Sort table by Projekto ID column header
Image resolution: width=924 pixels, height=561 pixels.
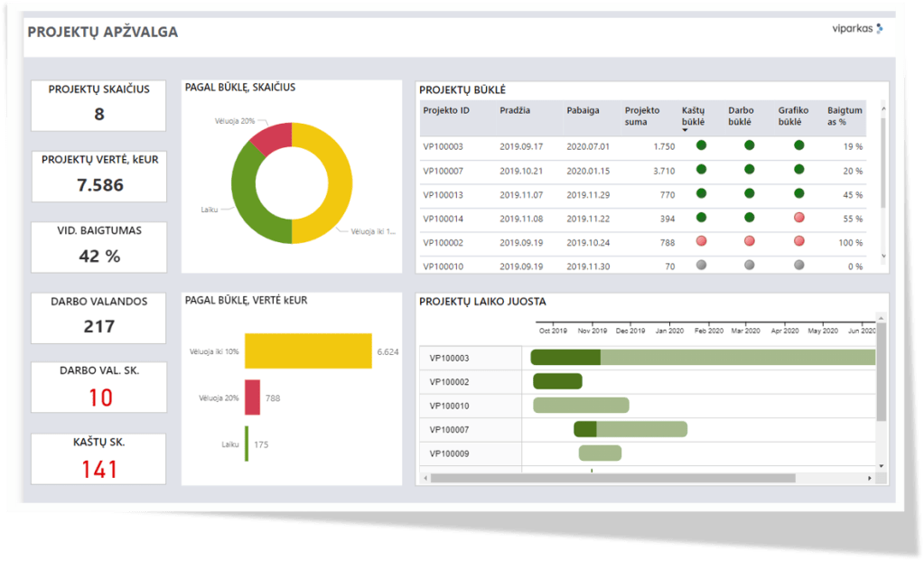coord(446,110)
